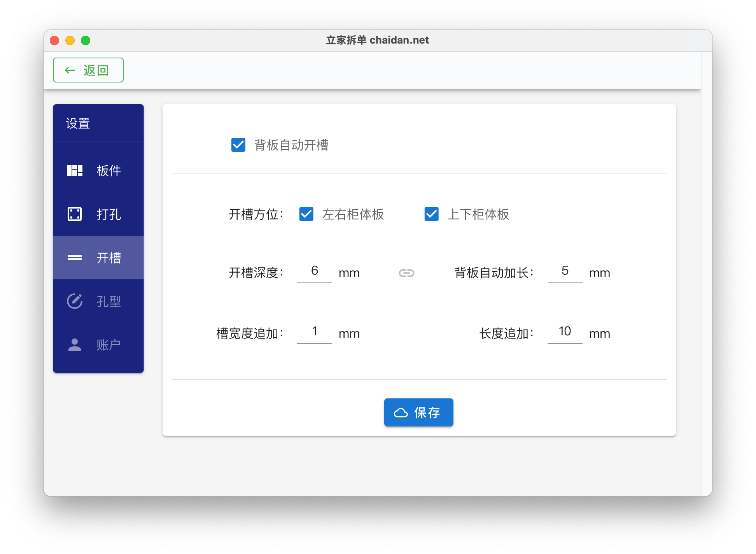Maximize the window with green button
This screenshot has height=554, width=756.
(86, 40)
